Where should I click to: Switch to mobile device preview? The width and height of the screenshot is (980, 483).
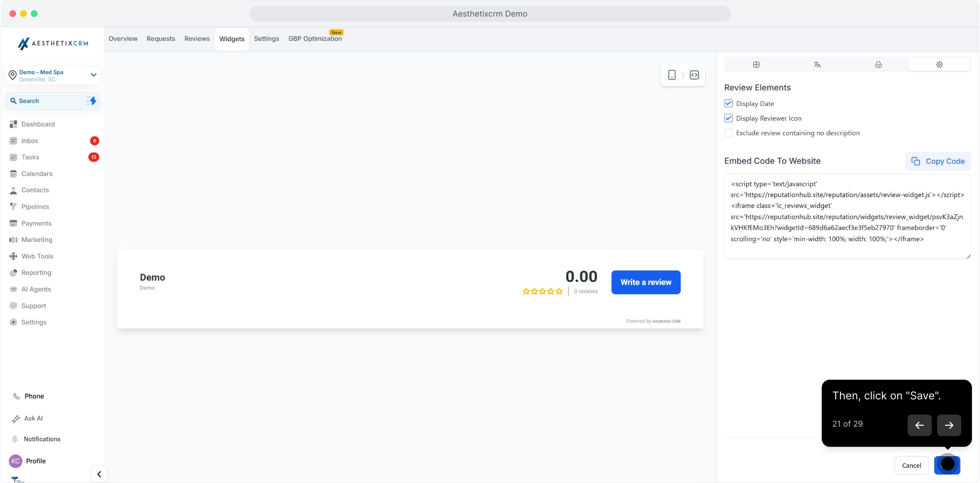pos(672,75)
